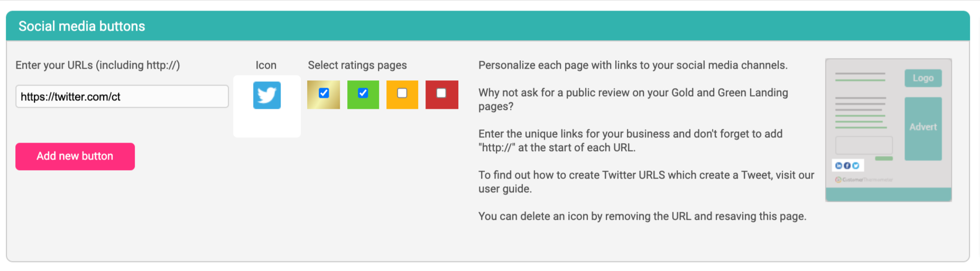Click the small Twitter icon in preview
This screenshot has height=271, width=980.
point(855,165)
